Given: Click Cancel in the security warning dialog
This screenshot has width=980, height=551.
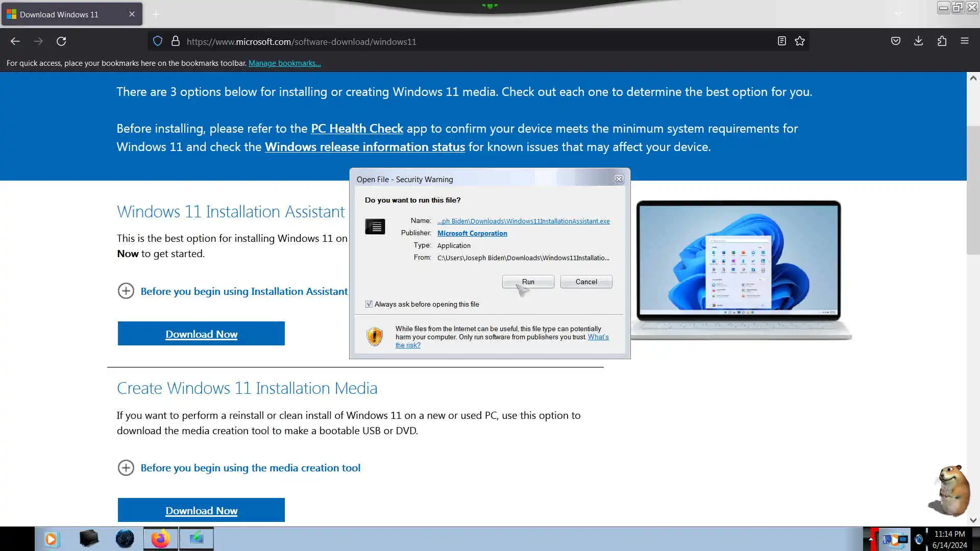Looking at the screenshot, I should 586,282.
